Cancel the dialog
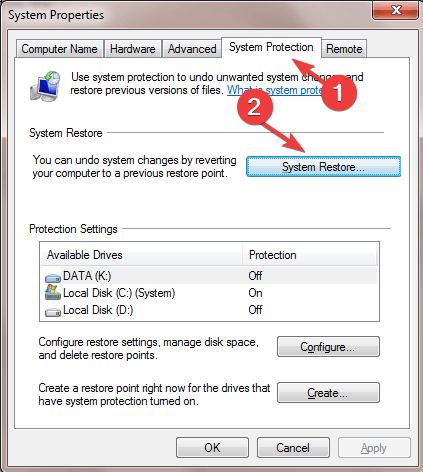Screen dimensions: 423x472 click(293, 448)
